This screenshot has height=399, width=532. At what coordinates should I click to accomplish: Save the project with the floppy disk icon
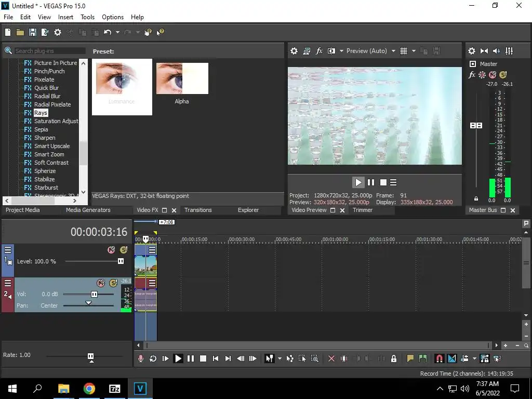point(33,32)
